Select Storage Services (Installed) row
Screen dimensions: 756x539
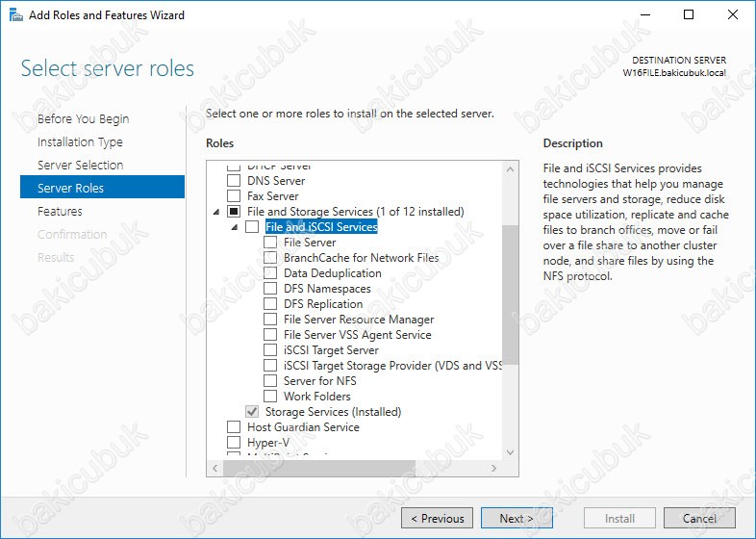[333, 412]
